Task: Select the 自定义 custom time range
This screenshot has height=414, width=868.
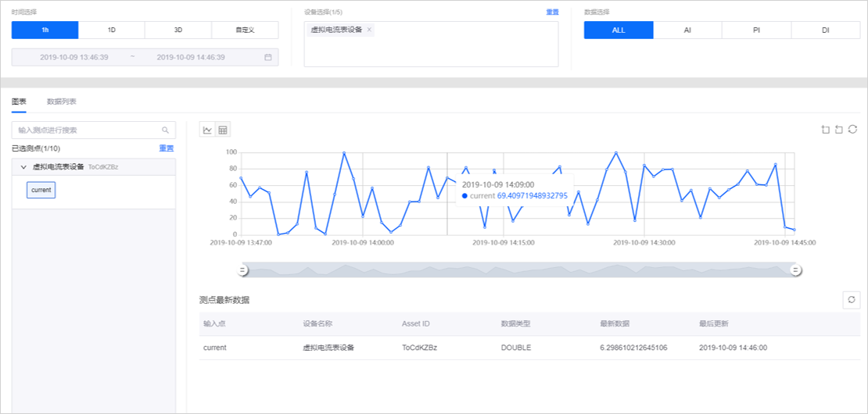Action: pos(245,30)
